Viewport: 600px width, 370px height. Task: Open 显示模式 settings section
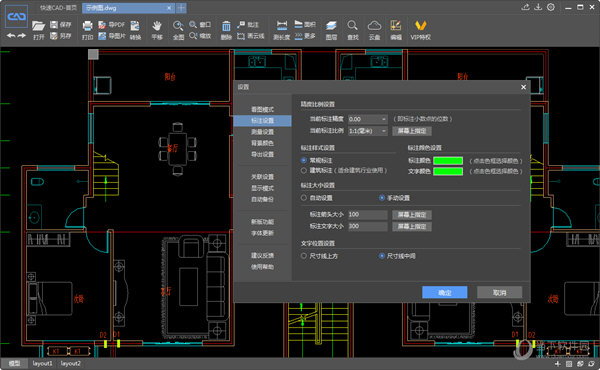click(x=262, y=188)
